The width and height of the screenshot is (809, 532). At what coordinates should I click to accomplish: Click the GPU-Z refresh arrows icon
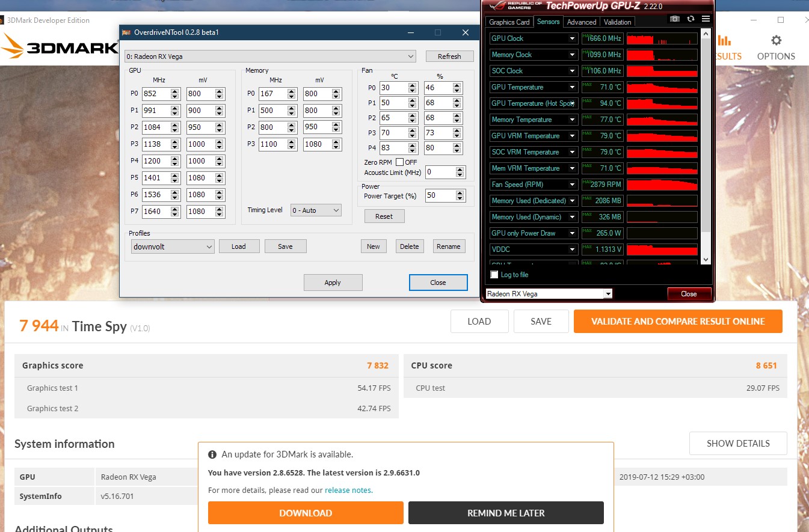click(691, 19)
